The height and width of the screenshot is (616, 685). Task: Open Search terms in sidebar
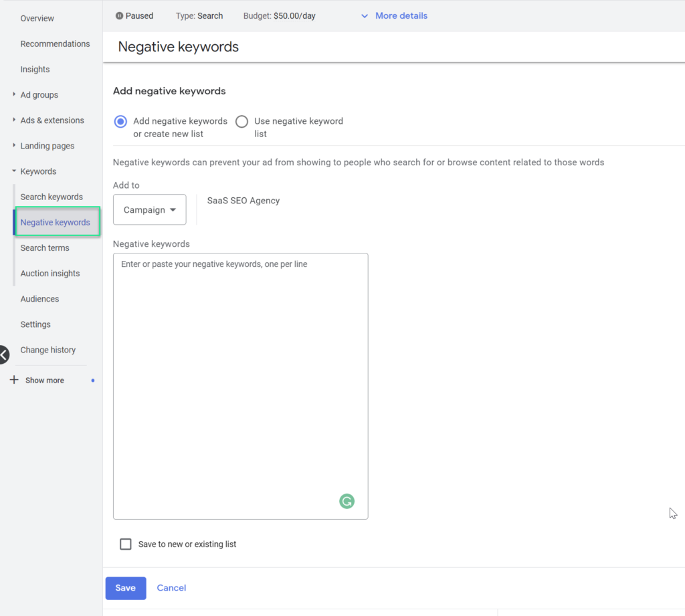tap(45, 247)
